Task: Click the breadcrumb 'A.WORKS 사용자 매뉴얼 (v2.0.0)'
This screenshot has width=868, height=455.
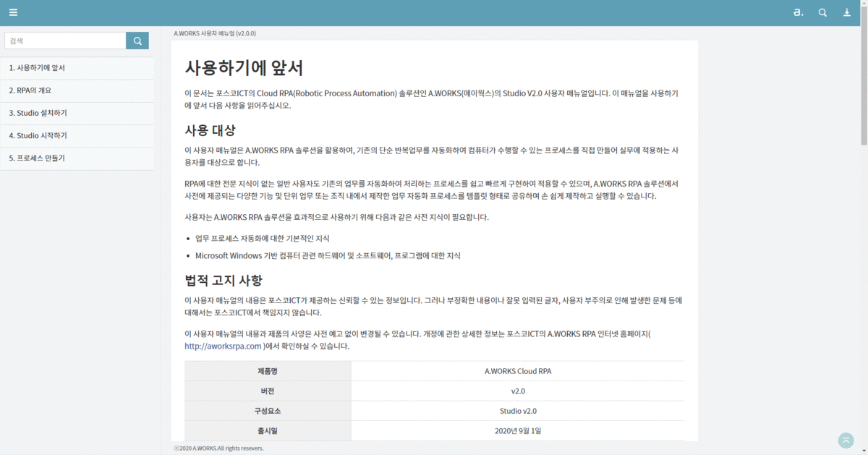Action: [214, 33]
